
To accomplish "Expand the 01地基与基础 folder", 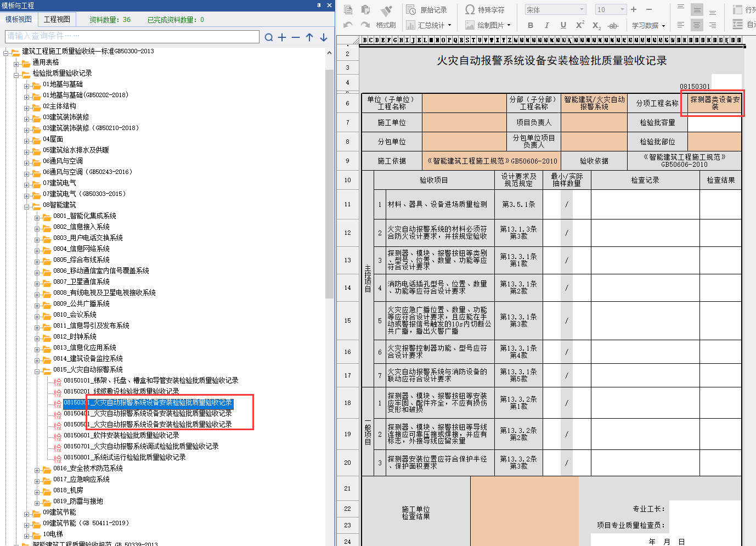I will click(x=27, y=86).
